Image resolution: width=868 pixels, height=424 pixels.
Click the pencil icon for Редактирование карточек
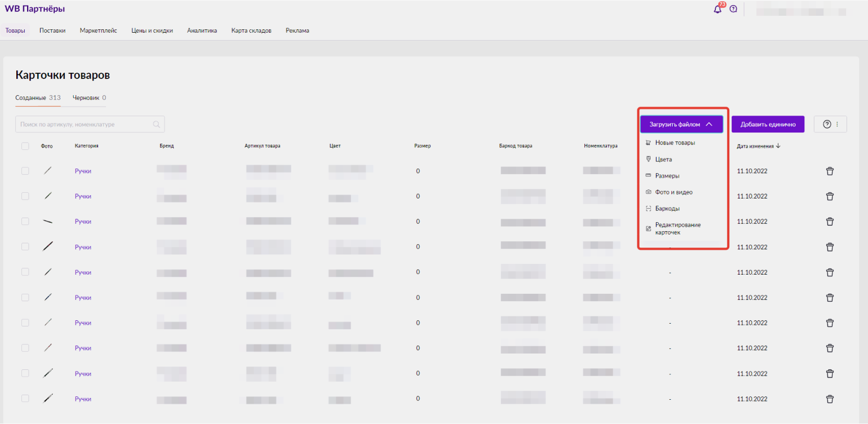pyautogui.click(x=648, y=228)
